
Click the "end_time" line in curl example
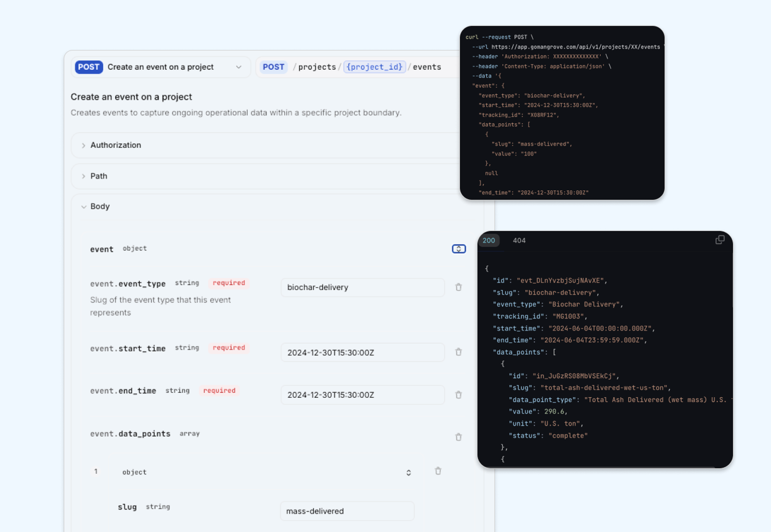point(533,193)
